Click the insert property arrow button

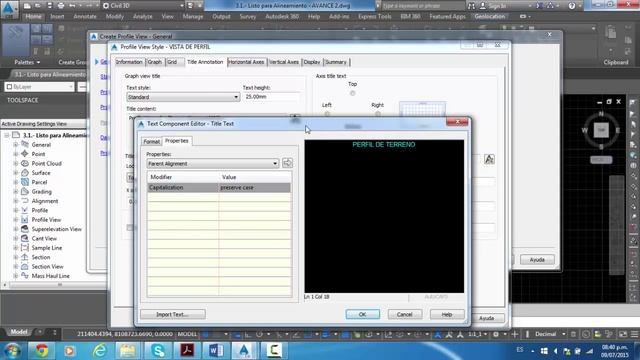[287, 163]
